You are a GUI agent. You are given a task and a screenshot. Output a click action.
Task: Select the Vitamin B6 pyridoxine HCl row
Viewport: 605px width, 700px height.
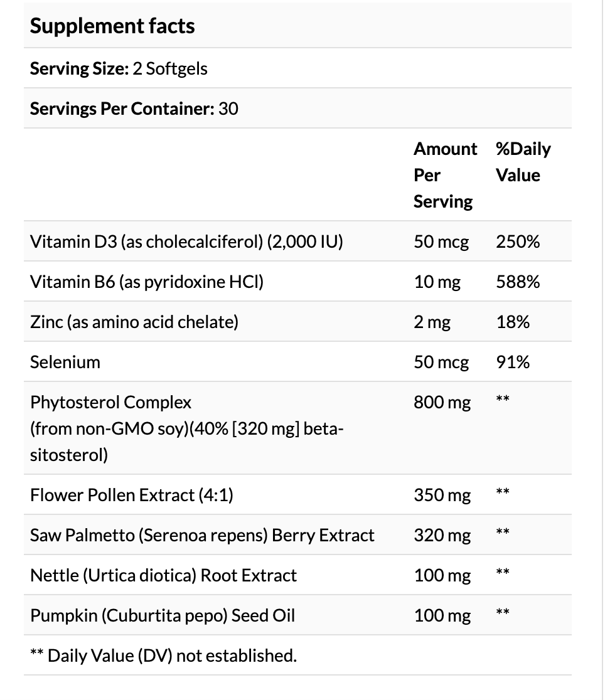point(297,282)
